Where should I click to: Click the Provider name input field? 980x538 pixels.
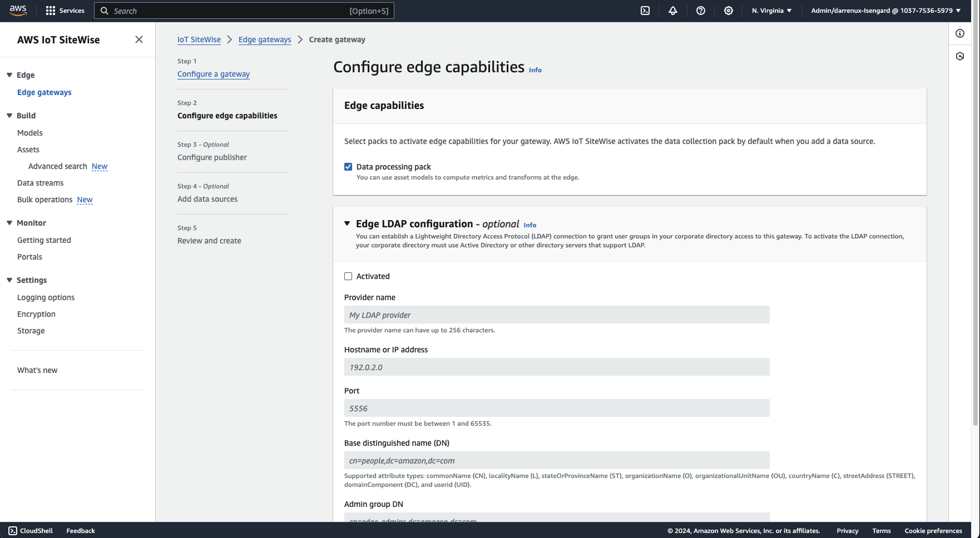click(556, 315)
